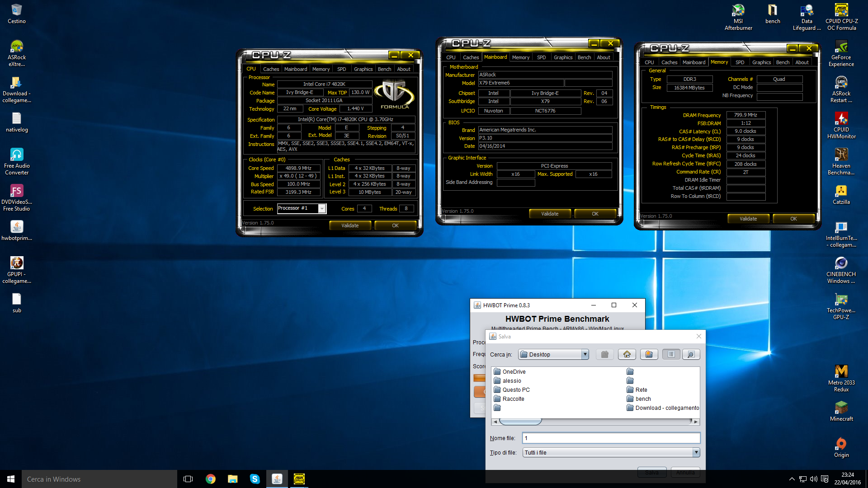Image resolution: width=868 pixels, height=488 pixels.
Task: Expand the Tipo di file dropdown
Action: (x=696, y=452)
